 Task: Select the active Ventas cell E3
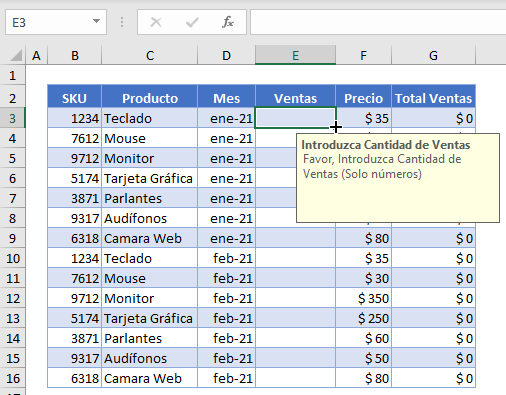pos(295,118)
